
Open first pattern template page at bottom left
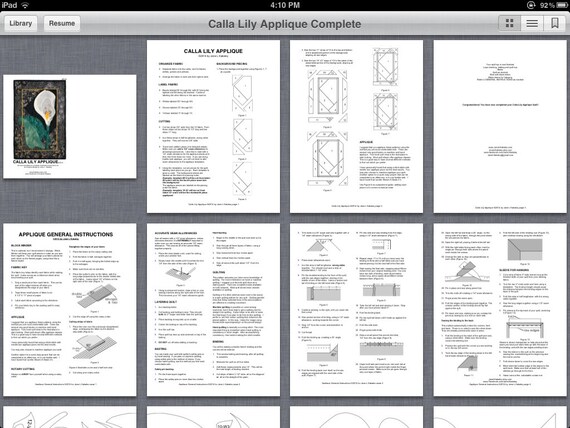pyautogui.click(x=70, y=417)
